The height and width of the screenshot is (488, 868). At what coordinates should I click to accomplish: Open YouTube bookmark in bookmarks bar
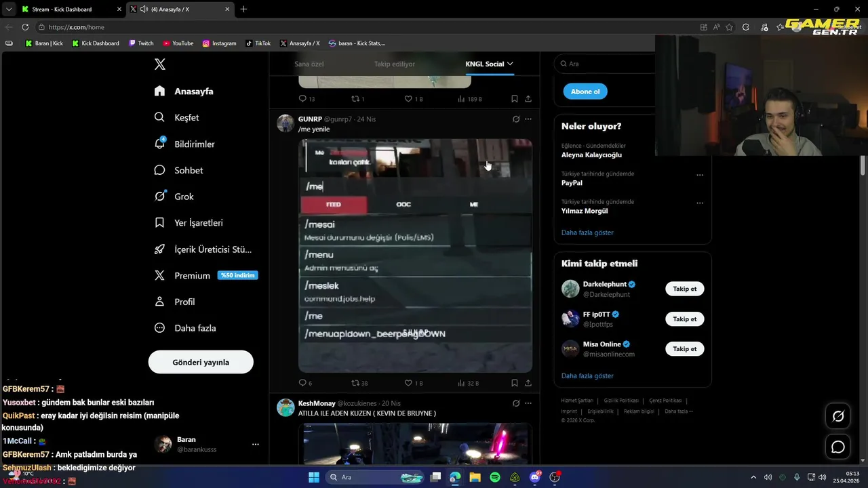tap(178, 43)
